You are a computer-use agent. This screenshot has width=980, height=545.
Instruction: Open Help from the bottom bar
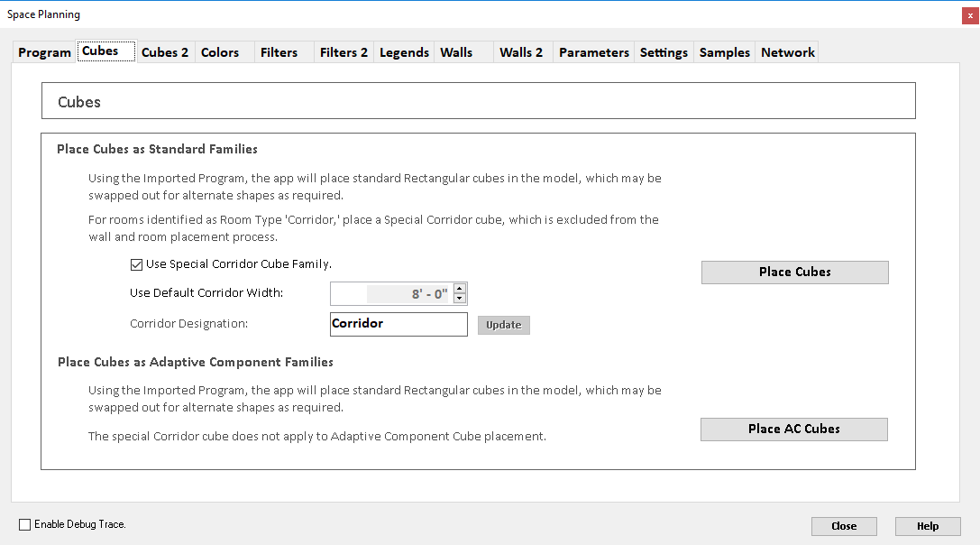click(927, 526)
